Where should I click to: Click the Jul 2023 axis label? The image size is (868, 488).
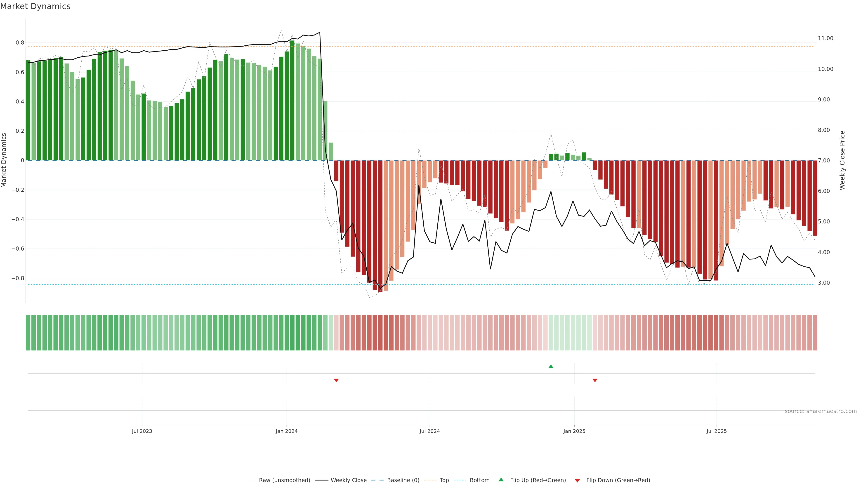coord(142,432)
